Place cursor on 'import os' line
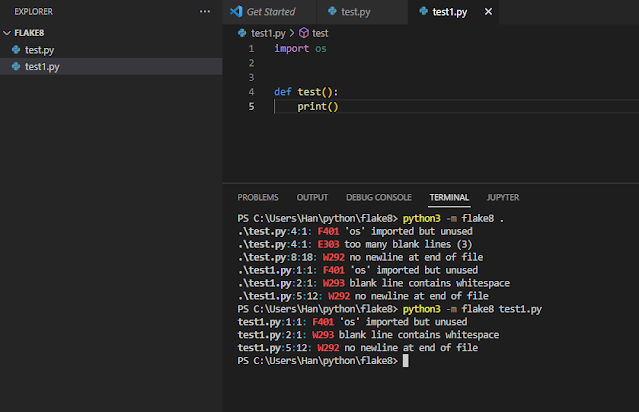 [300, 48]
